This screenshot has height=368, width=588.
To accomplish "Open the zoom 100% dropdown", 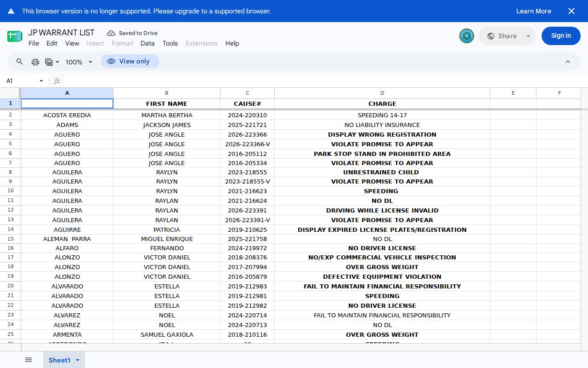I will [79, 62].
